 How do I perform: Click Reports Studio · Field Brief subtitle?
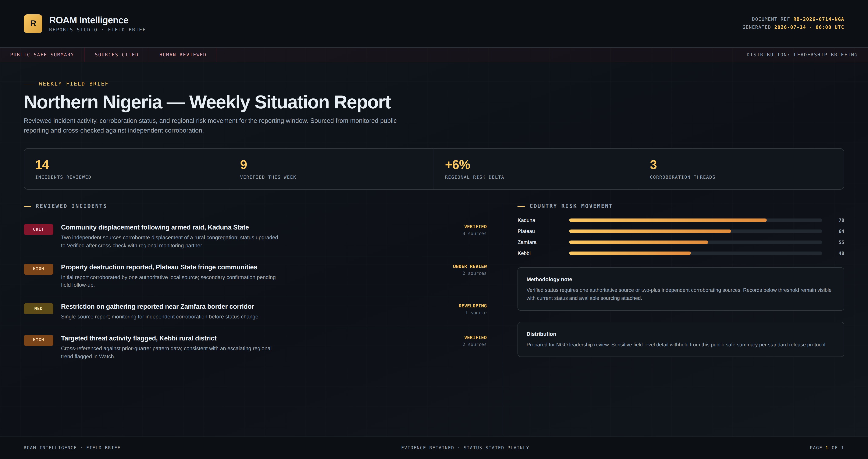point(97,30)
